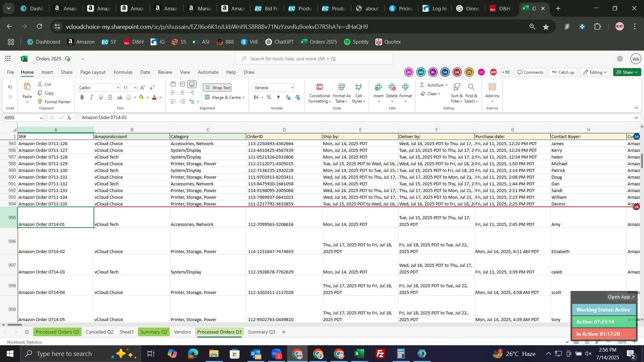Click the Cut scissors icon
Viewport: 644px width, 362px height.
click(x=40, y=84)
